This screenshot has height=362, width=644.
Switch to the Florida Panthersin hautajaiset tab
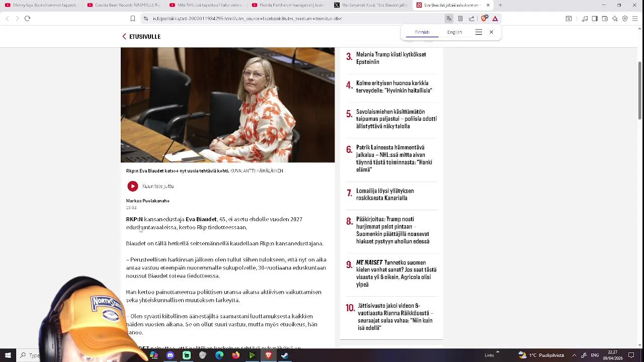click(x=288, y=5)
